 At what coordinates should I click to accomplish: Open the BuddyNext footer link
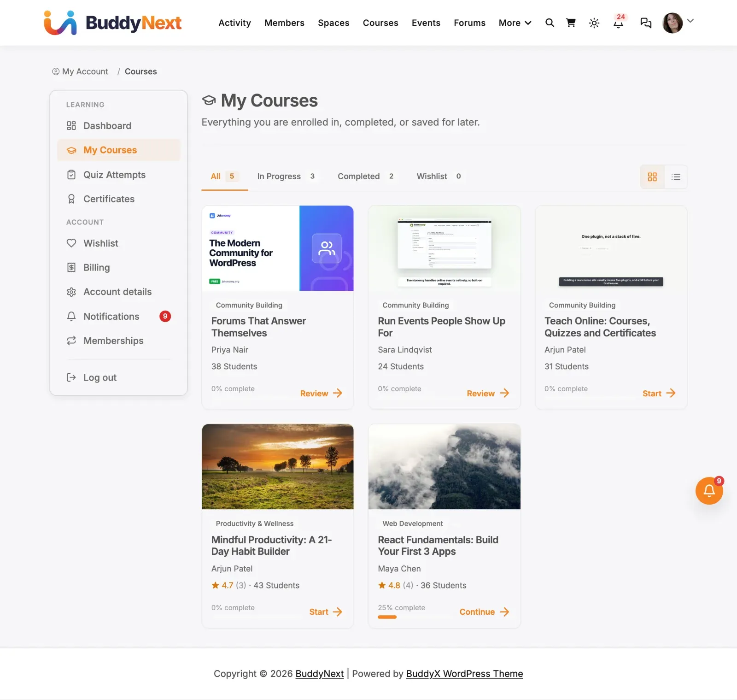(320, 674)
